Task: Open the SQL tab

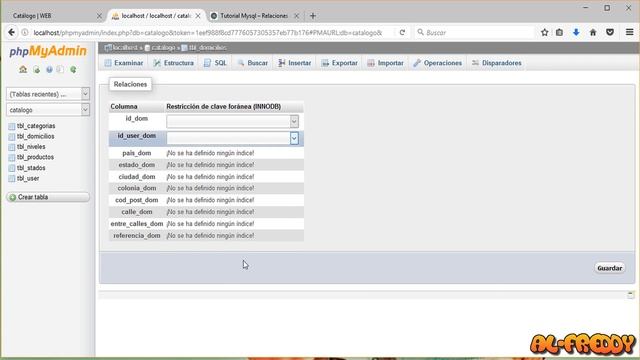Action: 215,63
